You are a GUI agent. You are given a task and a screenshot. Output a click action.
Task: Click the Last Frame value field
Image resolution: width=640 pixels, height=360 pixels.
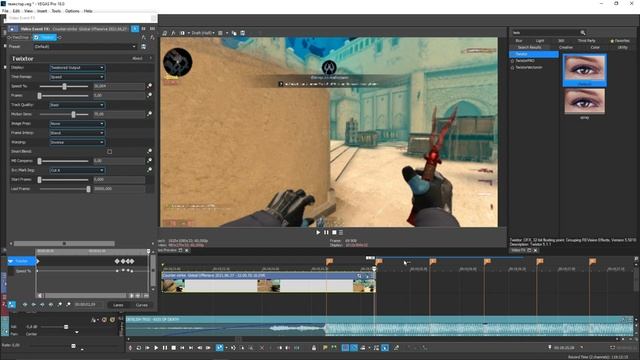119,189
